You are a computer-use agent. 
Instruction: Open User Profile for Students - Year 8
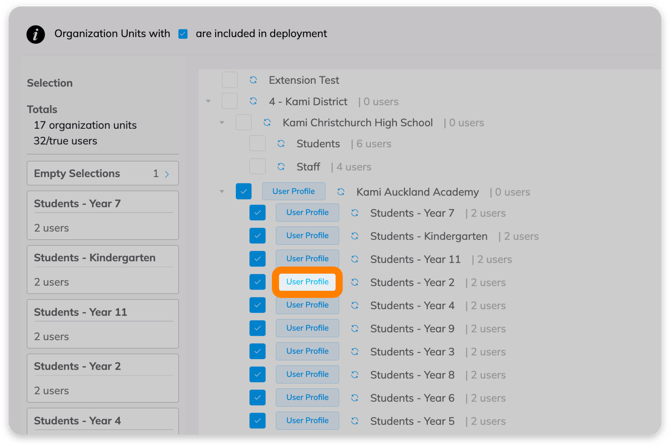tap(307, 374)
